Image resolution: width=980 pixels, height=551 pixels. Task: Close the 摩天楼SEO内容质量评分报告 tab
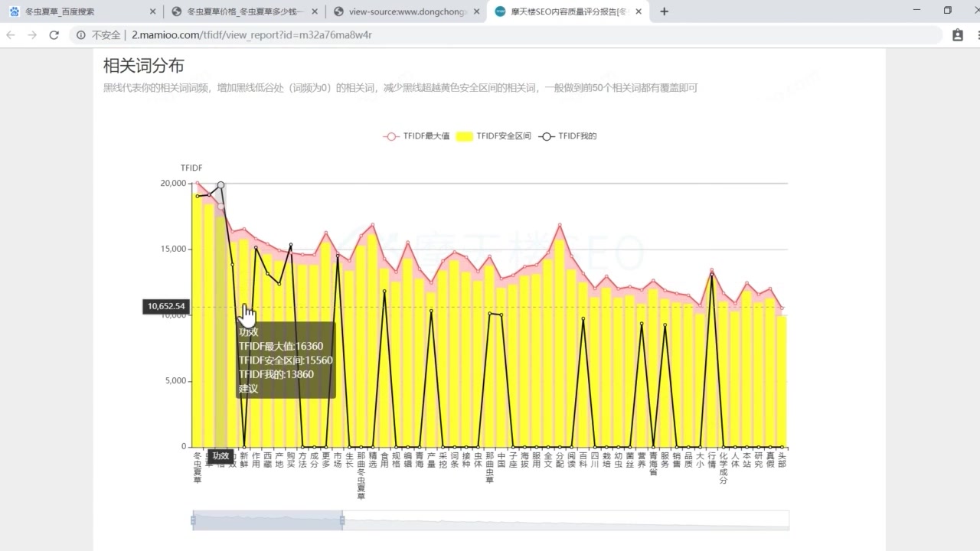[639, 11]
